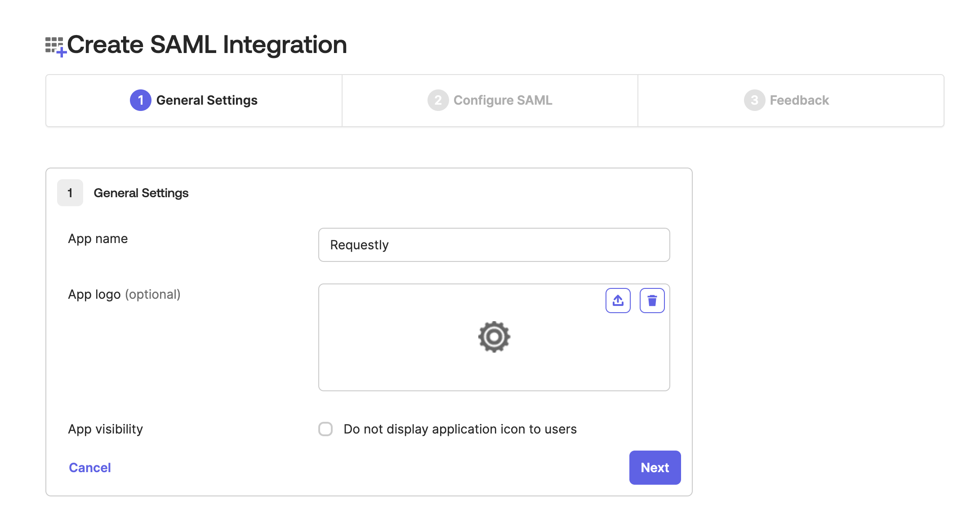Click 'Do not display application icon to users' label
The height and width of the screenshot is (522, 980).
coord(460,429)
